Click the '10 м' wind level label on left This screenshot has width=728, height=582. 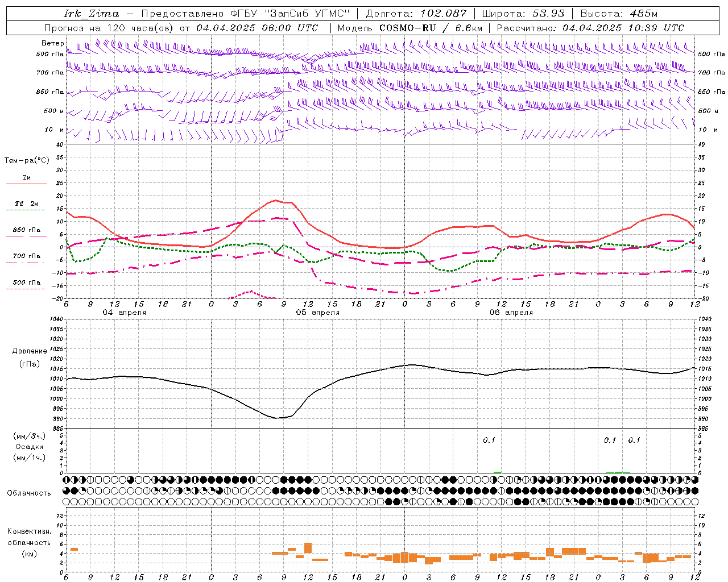coord(55,130)
